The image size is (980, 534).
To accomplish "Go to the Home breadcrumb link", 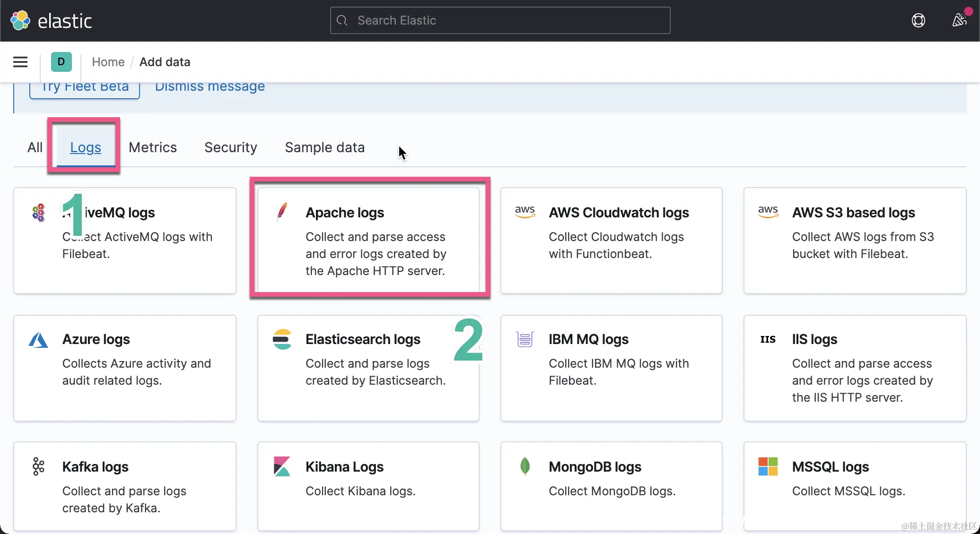I will point(108,62).
